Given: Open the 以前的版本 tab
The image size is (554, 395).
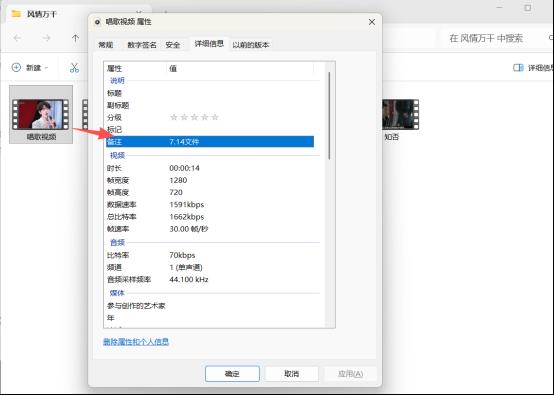Looking at the screenshot, I should tap(251, 45).
